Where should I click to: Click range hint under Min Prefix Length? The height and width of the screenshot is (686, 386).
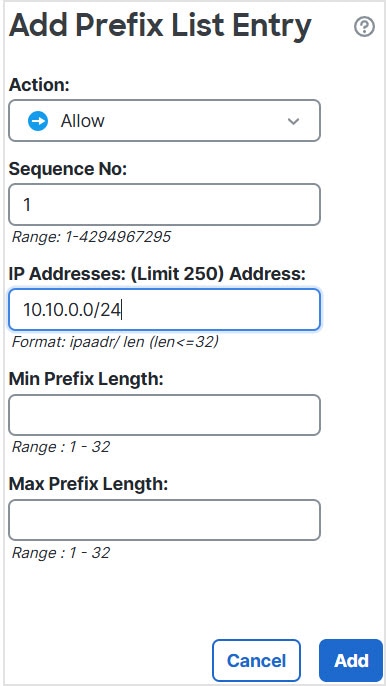tap(60, 447)
